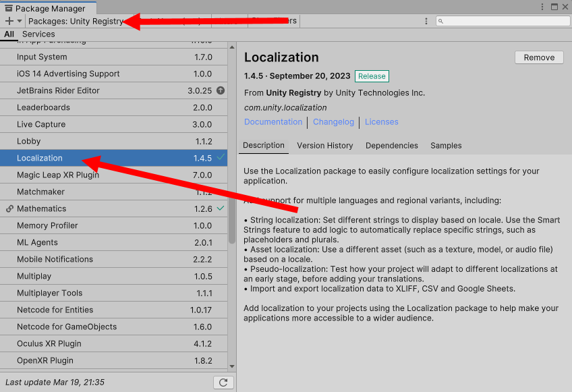Click the Localization details heading
This screenshot has height=392, width=572.
point(281,57)
